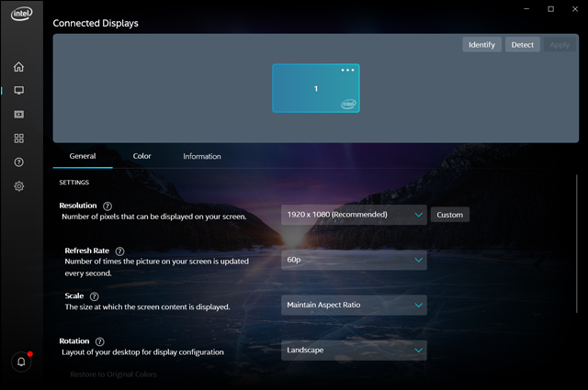Click the Restore to Original Colors text
Image resolution: width=588 pixels, height=390 pixels.
point(113,374)
